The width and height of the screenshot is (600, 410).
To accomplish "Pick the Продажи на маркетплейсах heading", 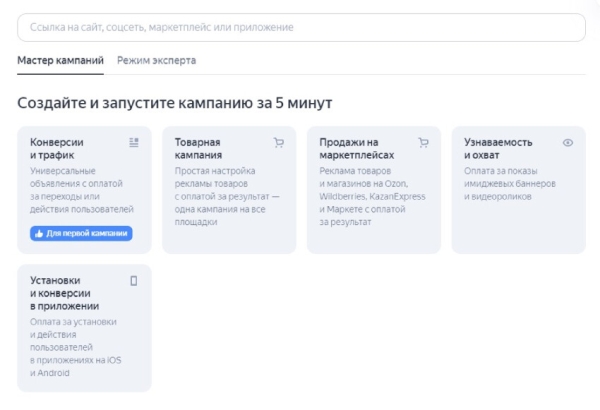I will click(x=357, y=149).
